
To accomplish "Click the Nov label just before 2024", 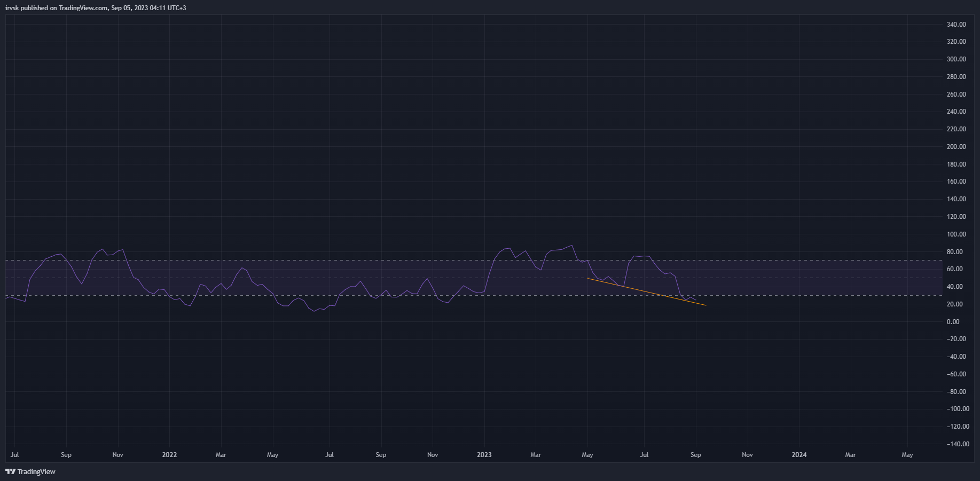I will tap(747, 455).
